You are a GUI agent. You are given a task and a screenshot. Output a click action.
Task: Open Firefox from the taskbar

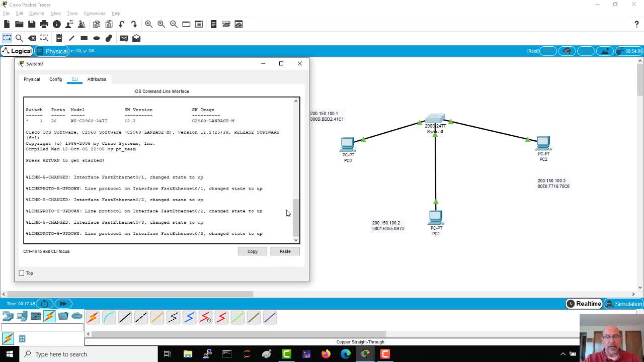326,354
